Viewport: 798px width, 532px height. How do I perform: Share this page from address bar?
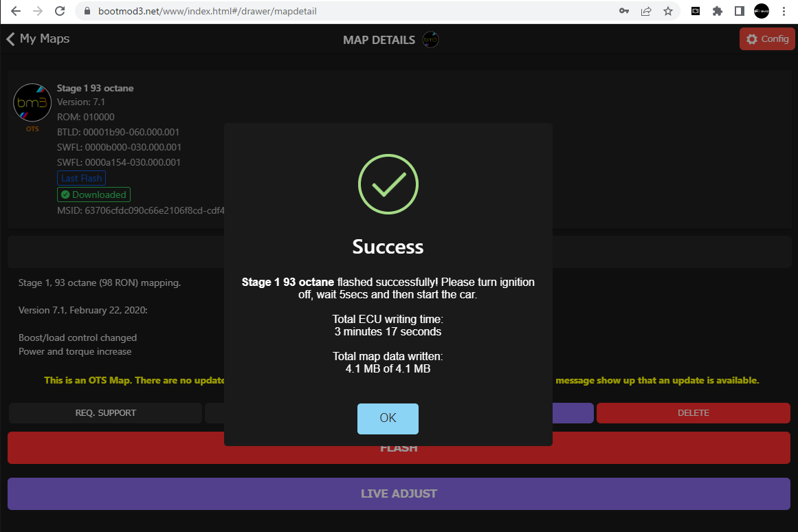(646, 11)
